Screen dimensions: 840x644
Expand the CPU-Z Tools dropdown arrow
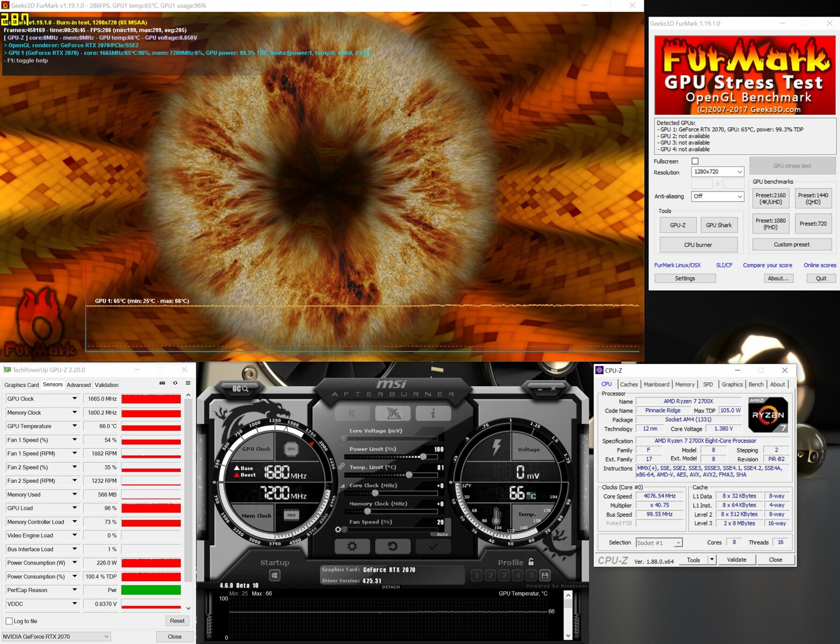pyautogui.click(x=712, y=560)
